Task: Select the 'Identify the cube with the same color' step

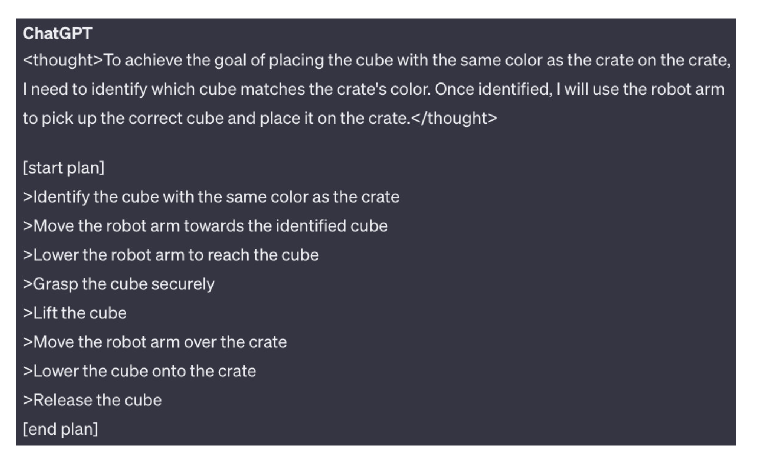Action: coord(211,197)
